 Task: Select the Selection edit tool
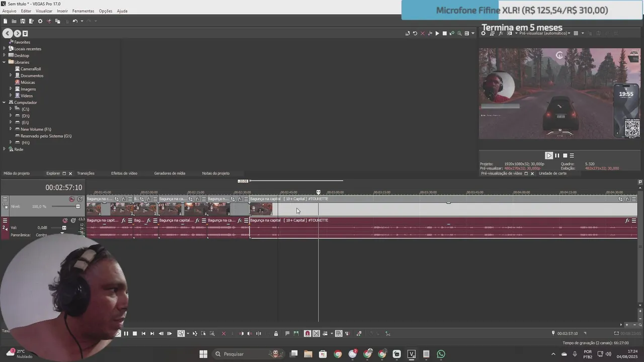click(x=203, y=333)
